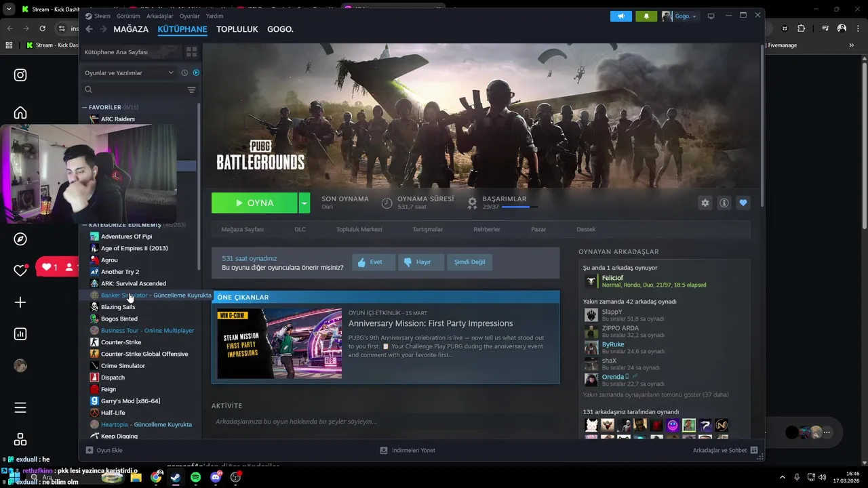Open Oyunlar ve Yazılımlar filter dropdown
868x488 pixels.
point(130,73)
